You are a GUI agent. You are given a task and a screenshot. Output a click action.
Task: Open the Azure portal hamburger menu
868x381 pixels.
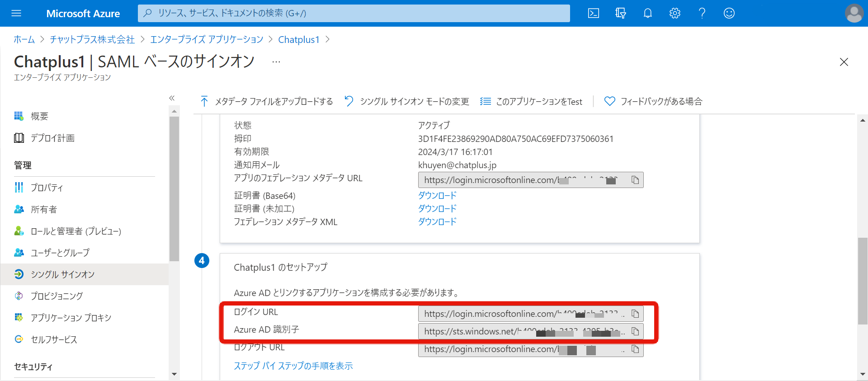click(x=16, y=13)
